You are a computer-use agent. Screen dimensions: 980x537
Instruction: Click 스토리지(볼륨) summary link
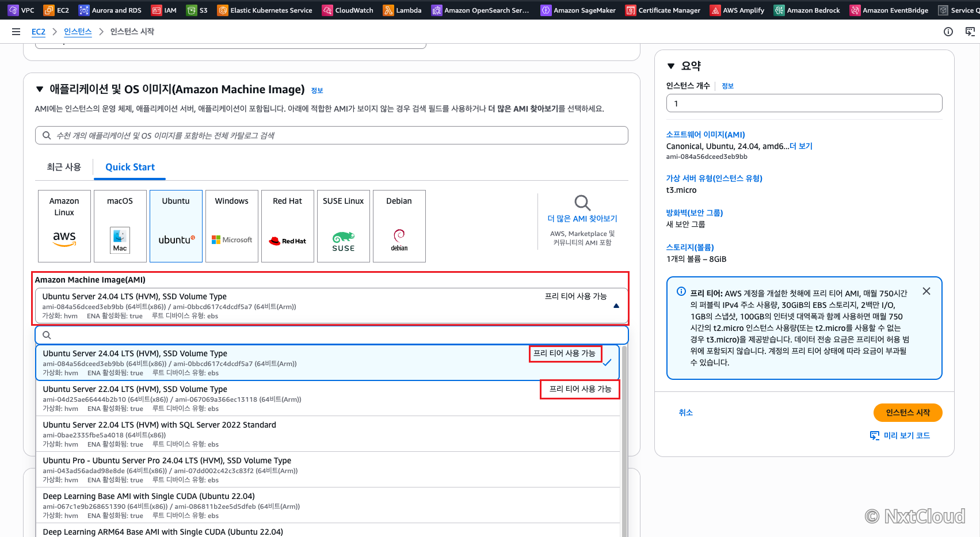[690, 247]
